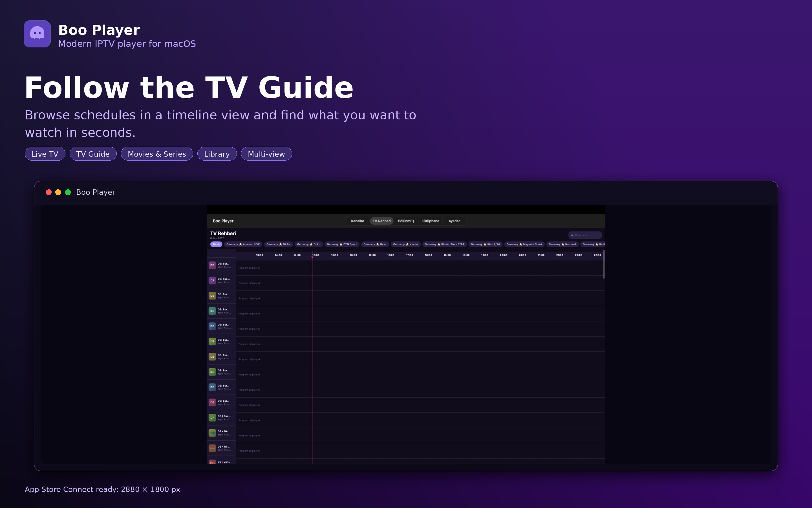The image size is (812, 508).
Task: Click the 22:30 time label
Action: pyautogui.click(x=597, y=255)
